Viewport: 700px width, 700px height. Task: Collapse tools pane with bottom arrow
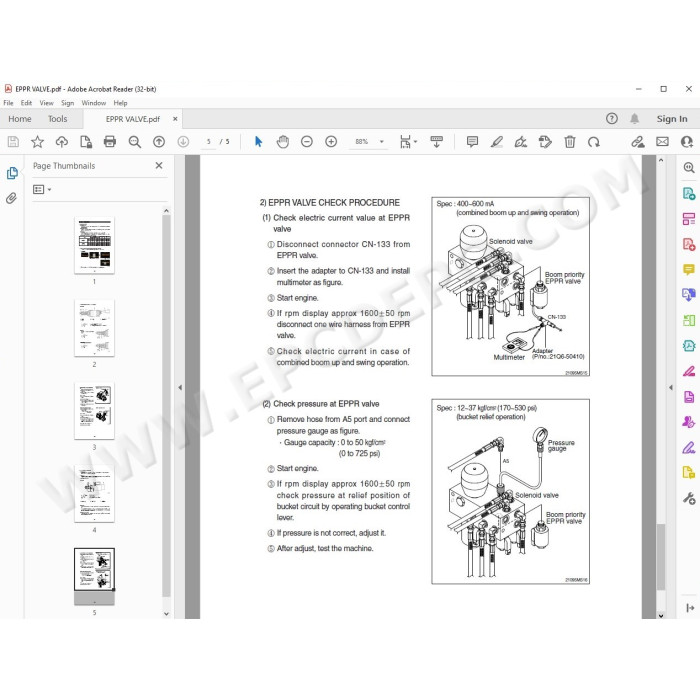click(x=690, y=608)
